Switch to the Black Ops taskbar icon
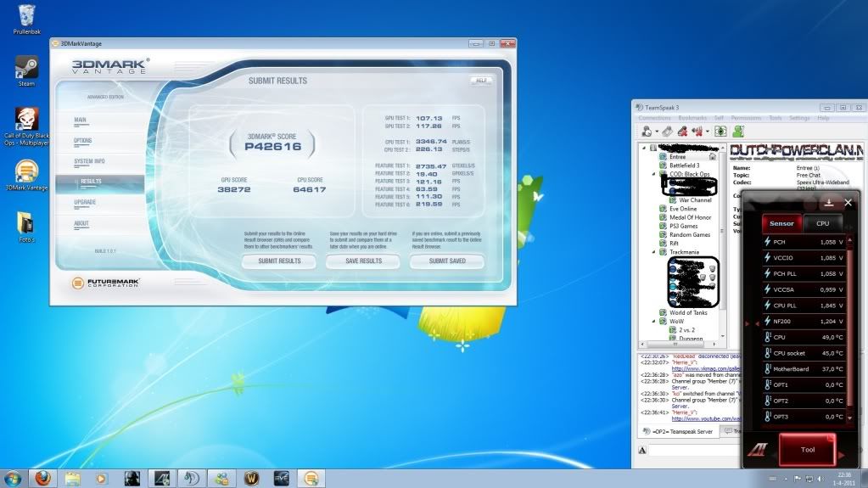 click(x=132, y=478)
